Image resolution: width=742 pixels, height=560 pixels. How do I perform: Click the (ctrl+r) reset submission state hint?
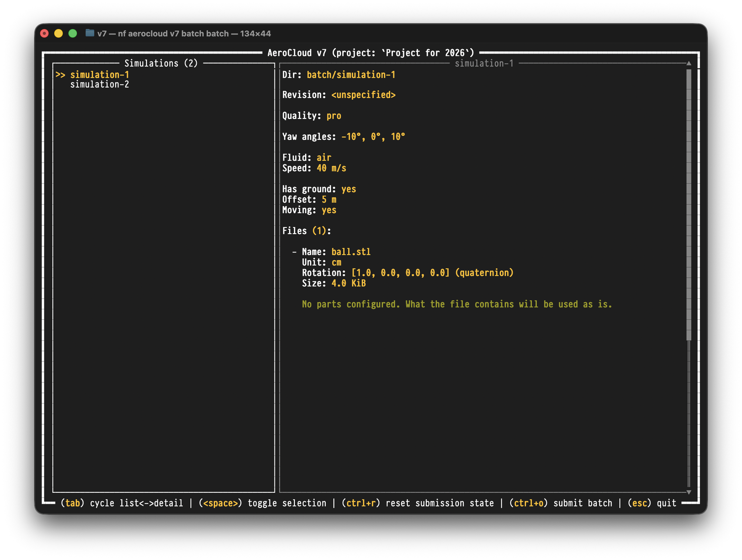(x=418, y=503)
